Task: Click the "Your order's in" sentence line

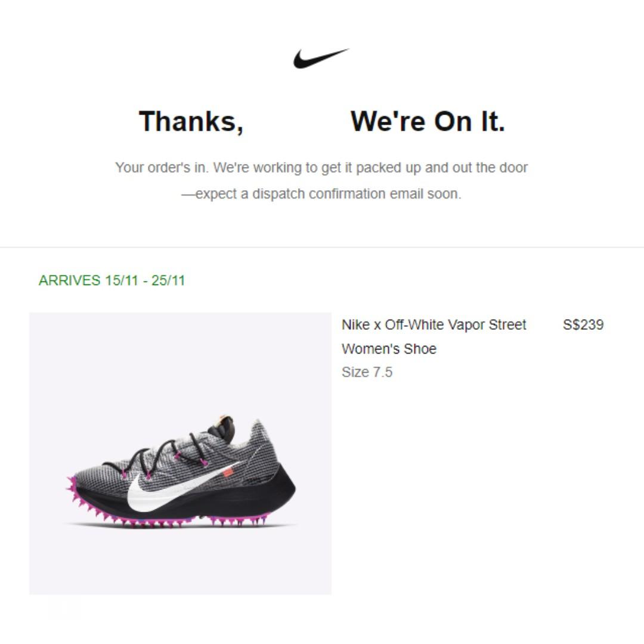Action: coord(321,168)
